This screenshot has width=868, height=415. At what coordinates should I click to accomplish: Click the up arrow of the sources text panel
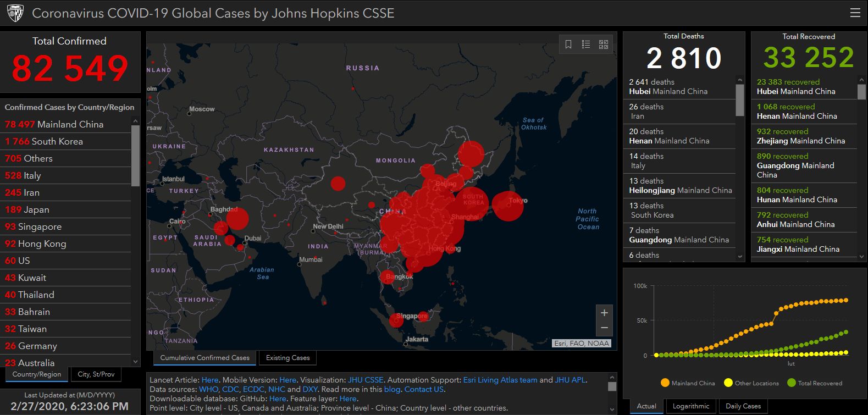612,378
